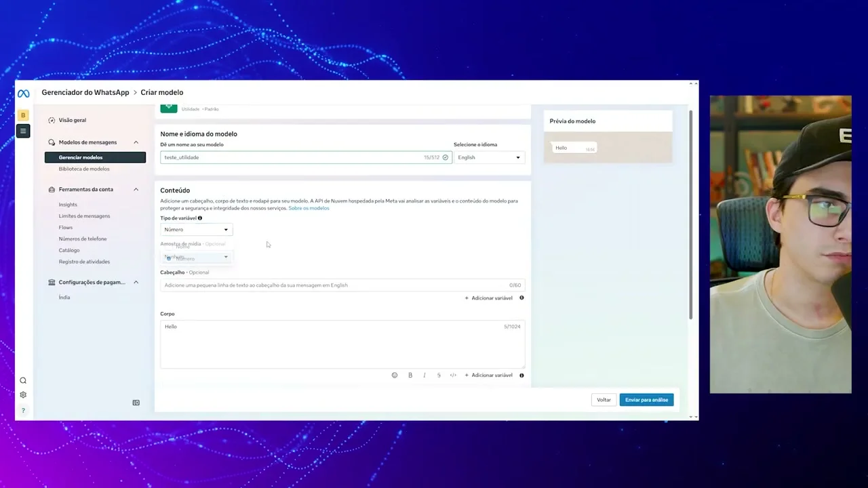The image size is (868, 488).
Task: Go to Visão geral in the sidebar
Action: pos(73,120)
